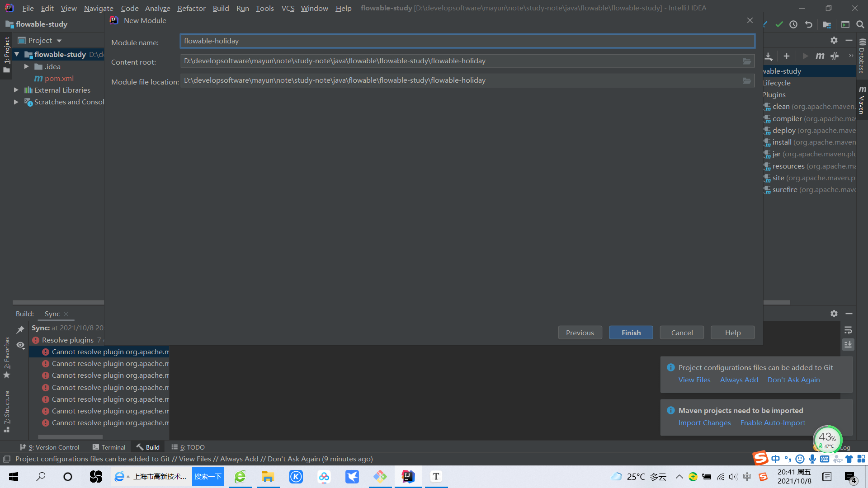
Task: Click the pin tab icon in Build panel
Action: (20, 329)
